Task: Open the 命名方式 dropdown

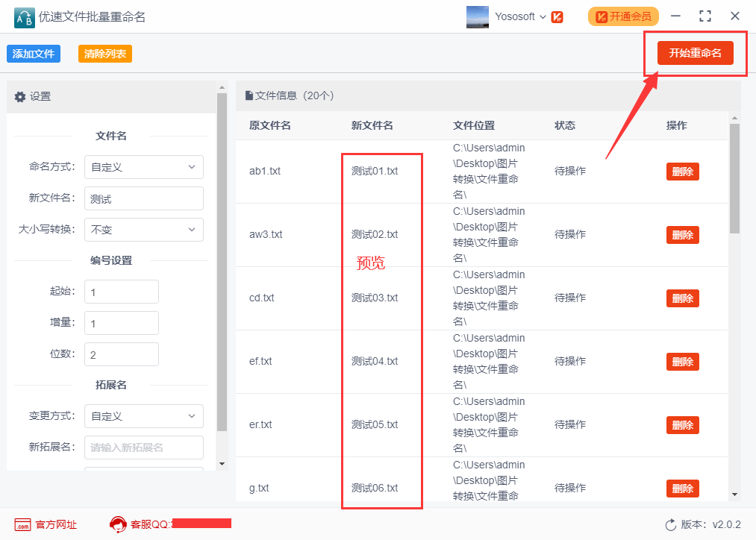Action: tap(143, 167)
